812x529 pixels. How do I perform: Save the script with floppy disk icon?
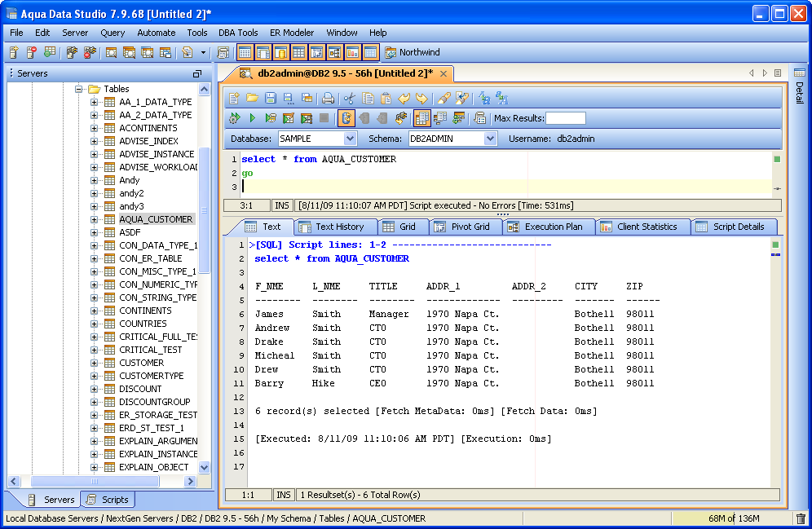(270, 99)
